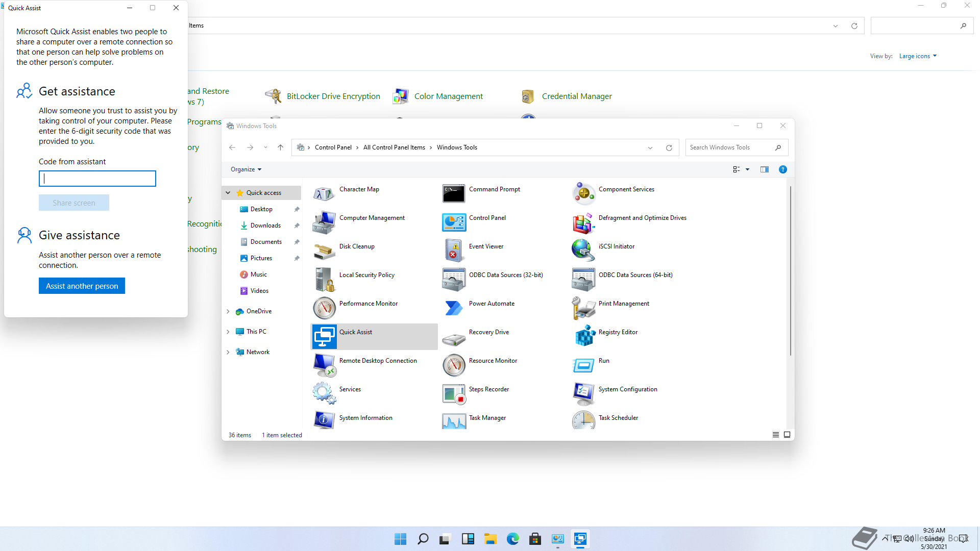This screenshot has height=551, width=980.
Task: Open Resource Monitor icon
Action: (x=453, y=365)
